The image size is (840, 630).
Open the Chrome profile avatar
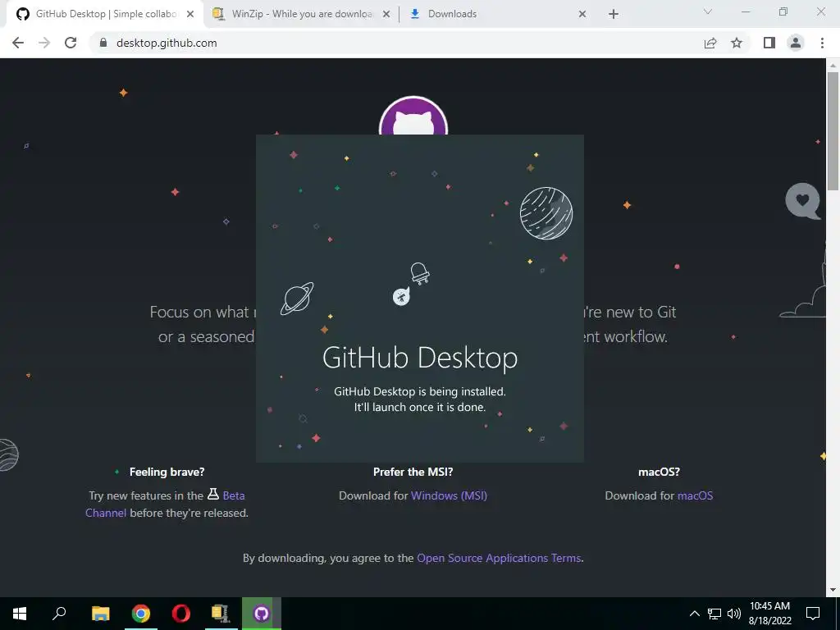[796, 43]
